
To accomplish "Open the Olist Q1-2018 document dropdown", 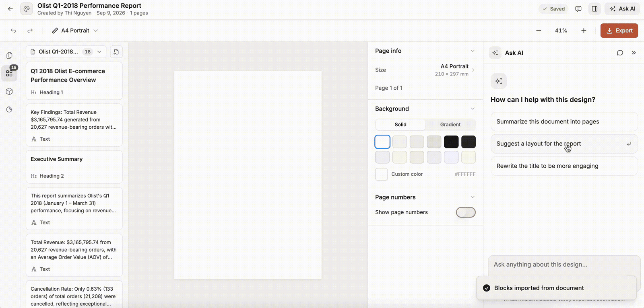I will (x=66, y=52).
